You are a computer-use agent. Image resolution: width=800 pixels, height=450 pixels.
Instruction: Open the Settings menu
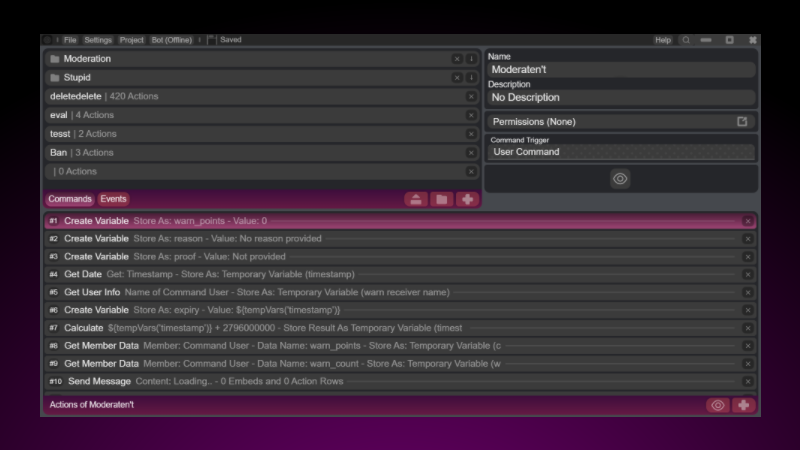tap(98, 40)
